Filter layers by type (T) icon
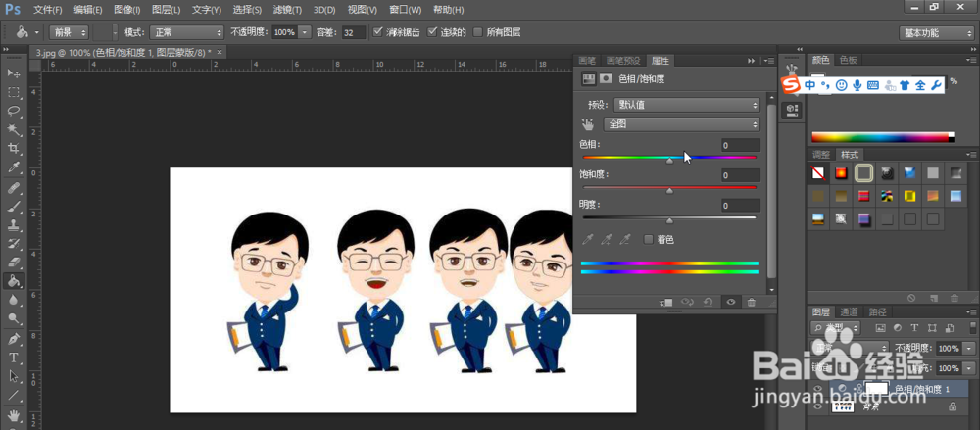Image resolution: width=980 pixels, height=430 pixels. click(x=915, y=327)
